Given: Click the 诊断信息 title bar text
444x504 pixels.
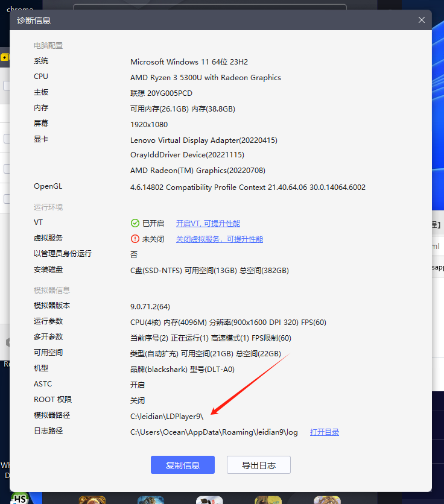Looking at the screenshot, I should point(34,20).
